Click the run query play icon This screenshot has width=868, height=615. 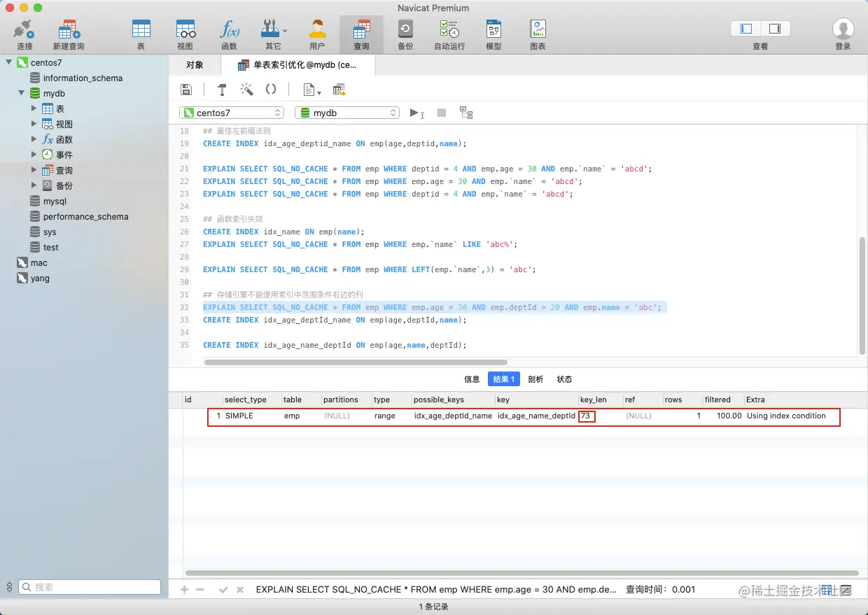coord(416,113)
